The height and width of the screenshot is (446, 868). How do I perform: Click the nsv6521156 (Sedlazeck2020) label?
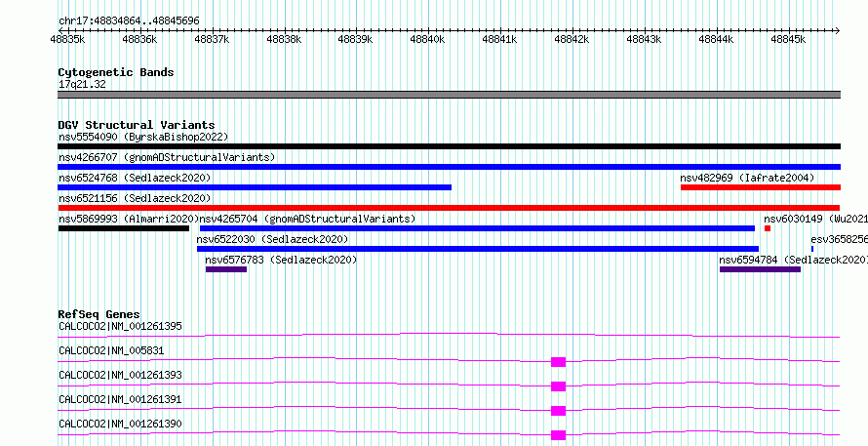[135, 198]
